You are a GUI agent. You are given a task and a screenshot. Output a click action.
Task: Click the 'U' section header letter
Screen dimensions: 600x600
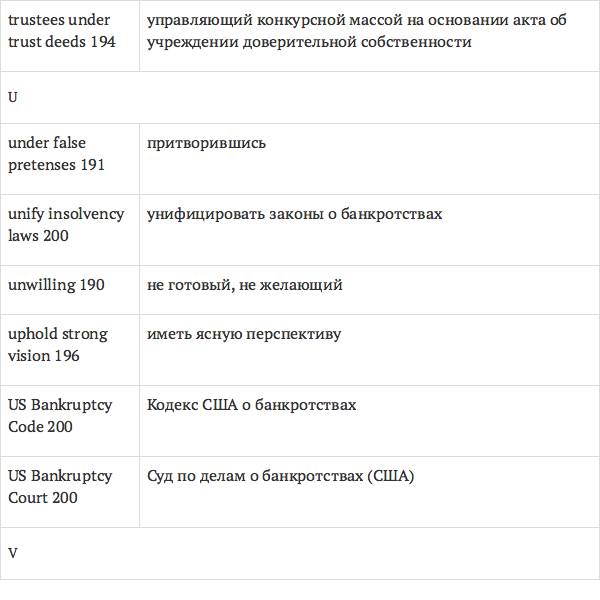click(13, 97)
